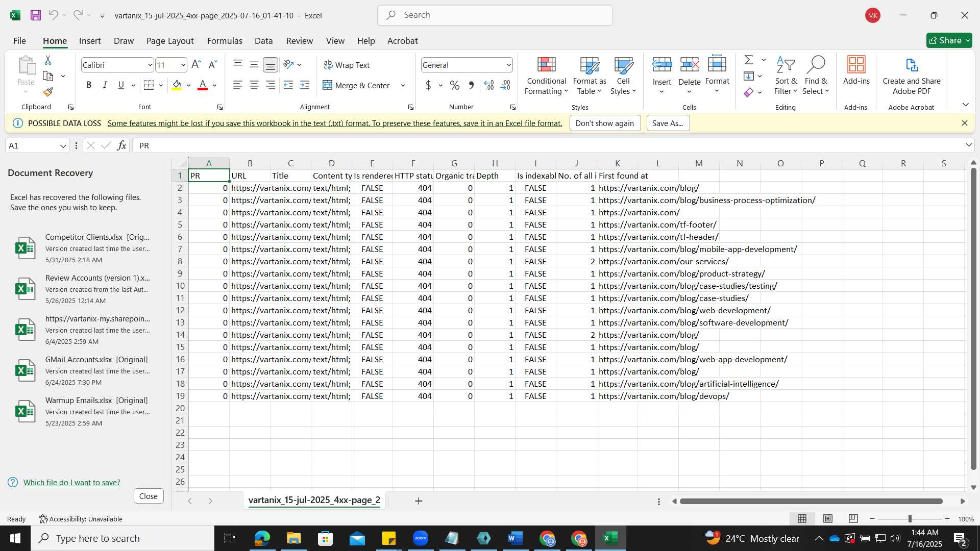The image size is (980, 551).
Task: Click the Insert Function fx icon
Action: pos(121,145)
